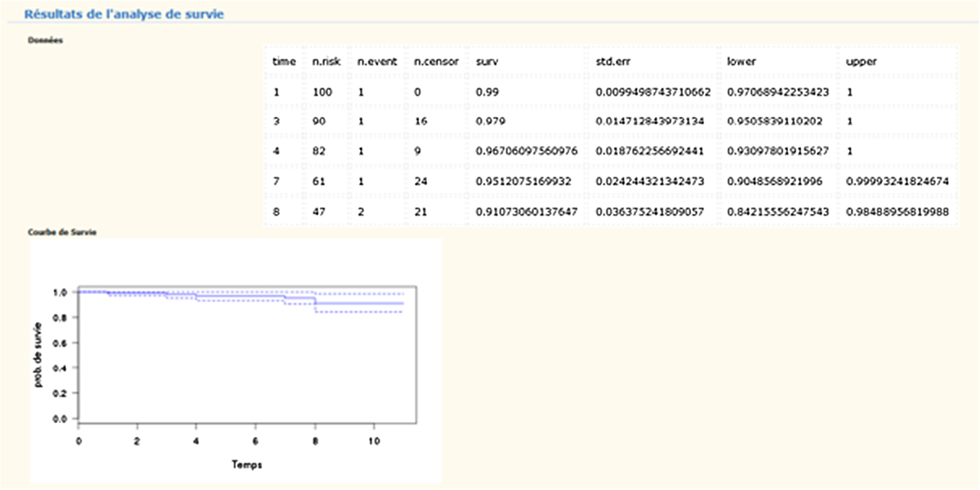Select the "n.event" column header
Image resolution: width=980 pixels, height=490 pixels.
tap(377, 61)
